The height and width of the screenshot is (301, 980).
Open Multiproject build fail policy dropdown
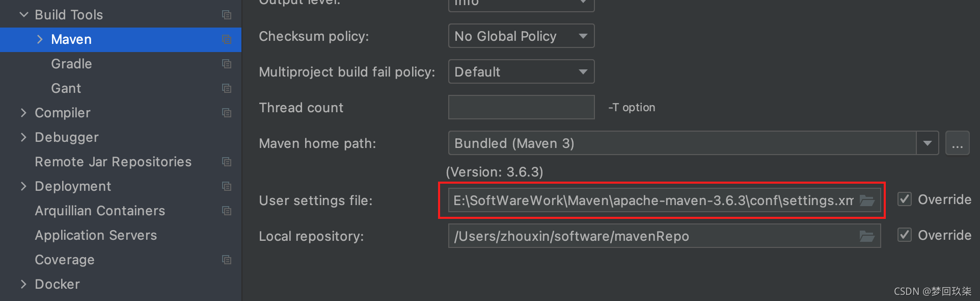[521, 72]
